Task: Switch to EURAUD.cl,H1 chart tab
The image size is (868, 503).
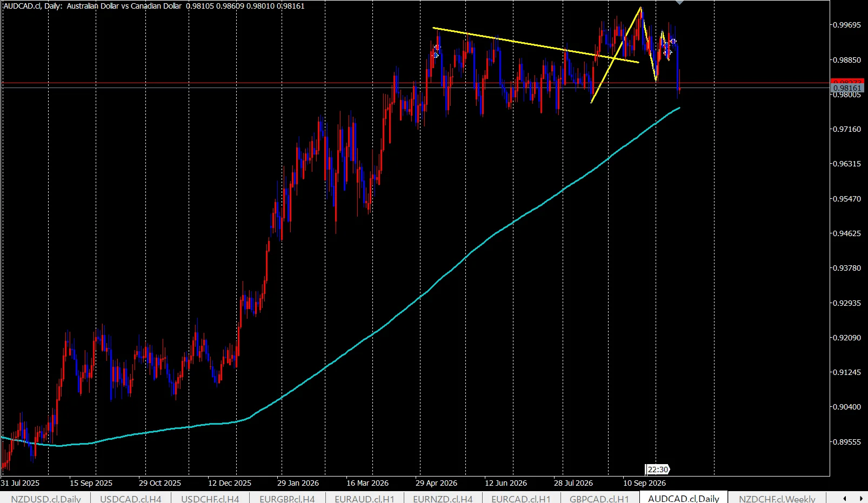Action: click(x=364, y=498)
